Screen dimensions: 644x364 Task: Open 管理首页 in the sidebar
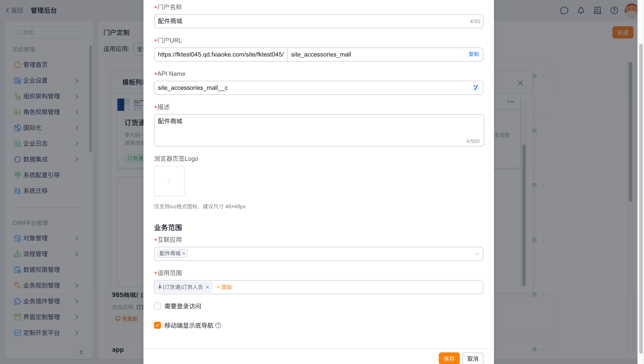coord(46,65)
